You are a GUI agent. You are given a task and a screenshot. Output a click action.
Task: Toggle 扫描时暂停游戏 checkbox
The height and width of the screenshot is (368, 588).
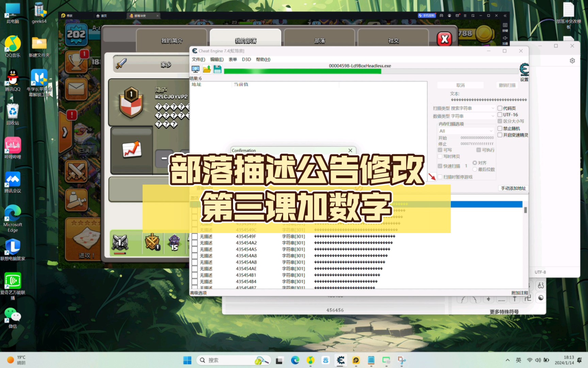tap(440, 177)
